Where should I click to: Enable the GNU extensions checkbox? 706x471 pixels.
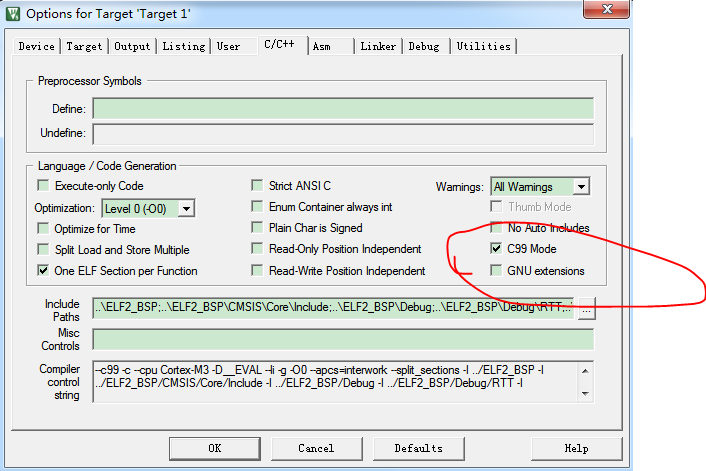[x=497, y=271]
